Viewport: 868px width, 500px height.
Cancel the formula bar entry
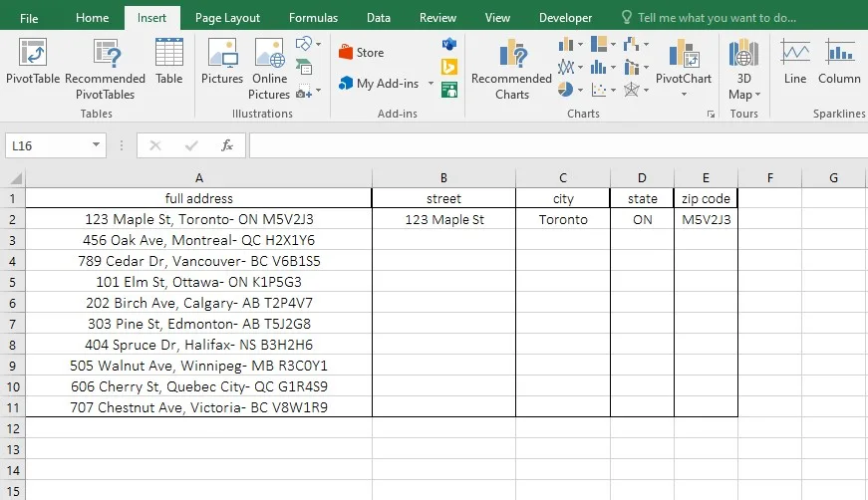point(155,145)
